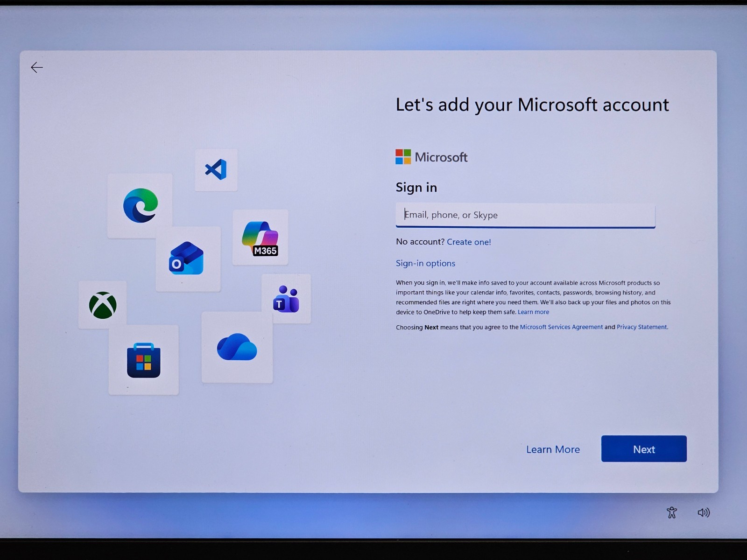Click the Visual Studio Code tile
The image size is (747, 560).
216,170
